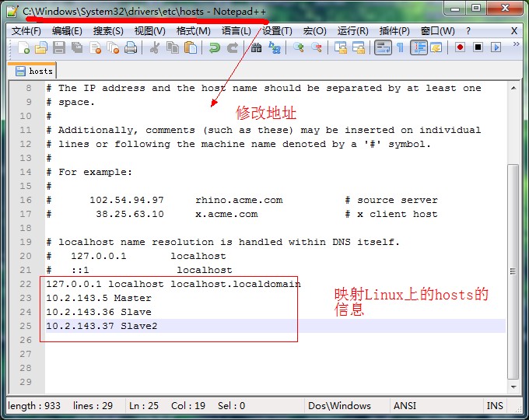Viewport: 529px width, 420px height.
Task: Click line 22 text 127.0.0.1 localhost
Action: [x=104, y=284]
